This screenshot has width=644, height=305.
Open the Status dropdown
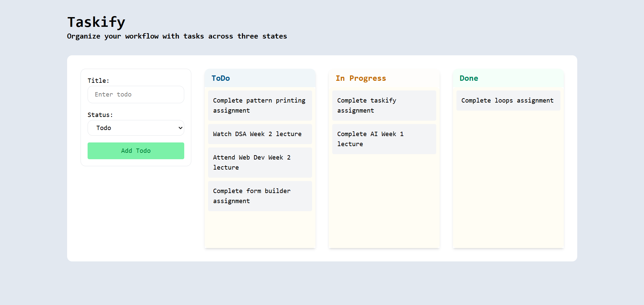tap(136, 128)
